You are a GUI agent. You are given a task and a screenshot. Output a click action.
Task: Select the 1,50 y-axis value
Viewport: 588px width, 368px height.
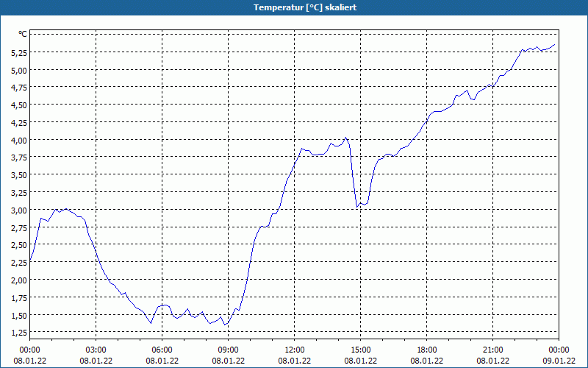(x=19, y=316)
